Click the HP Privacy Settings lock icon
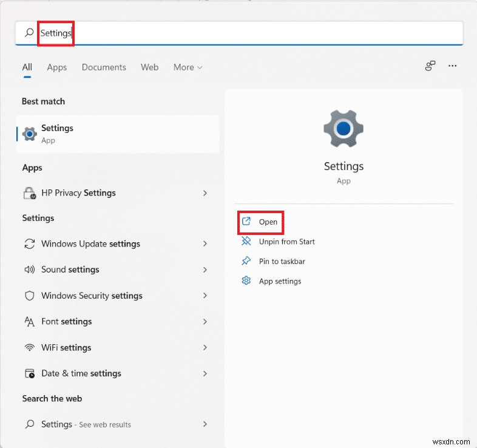 pyautogui.click(x=30, y=193)
